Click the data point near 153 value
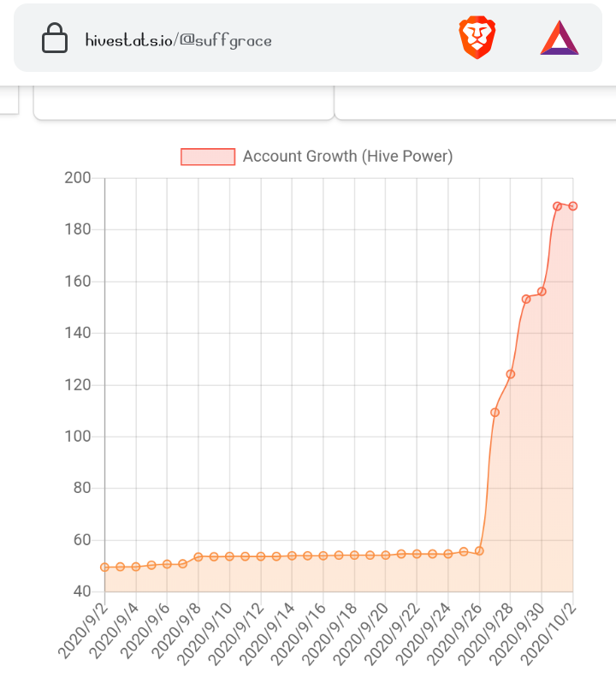 (526, 300)
